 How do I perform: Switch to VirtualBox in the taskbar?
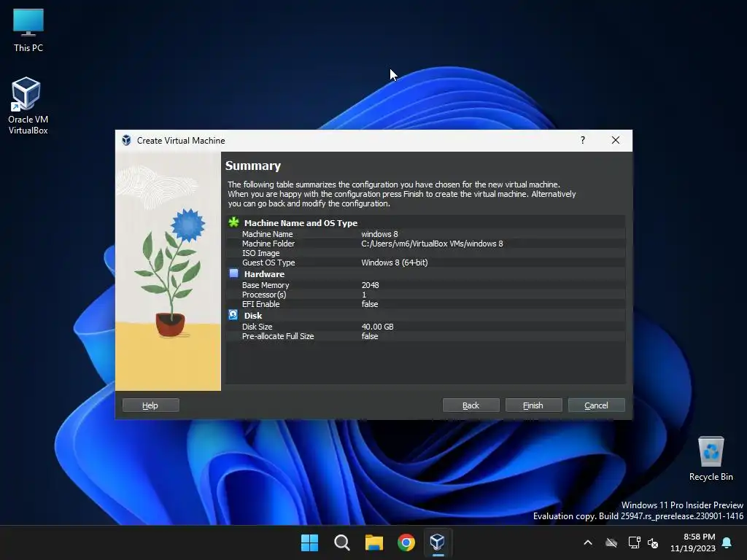click(438, 542)
